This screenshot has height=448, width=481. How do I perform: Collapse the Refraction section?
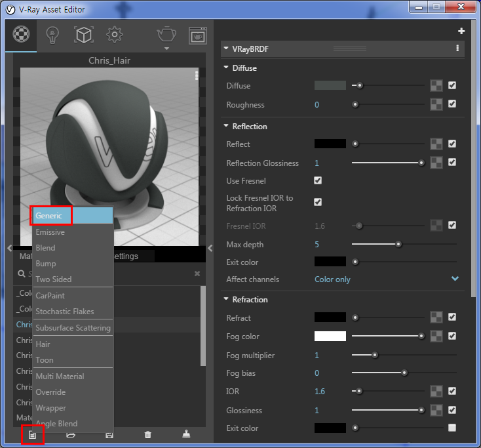(x=226, y=298)
